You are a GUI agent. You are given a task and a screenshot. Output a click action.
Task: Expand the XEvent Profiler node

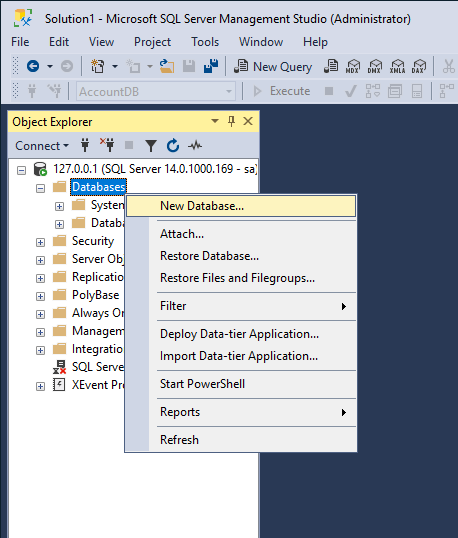tap(40, 386)
